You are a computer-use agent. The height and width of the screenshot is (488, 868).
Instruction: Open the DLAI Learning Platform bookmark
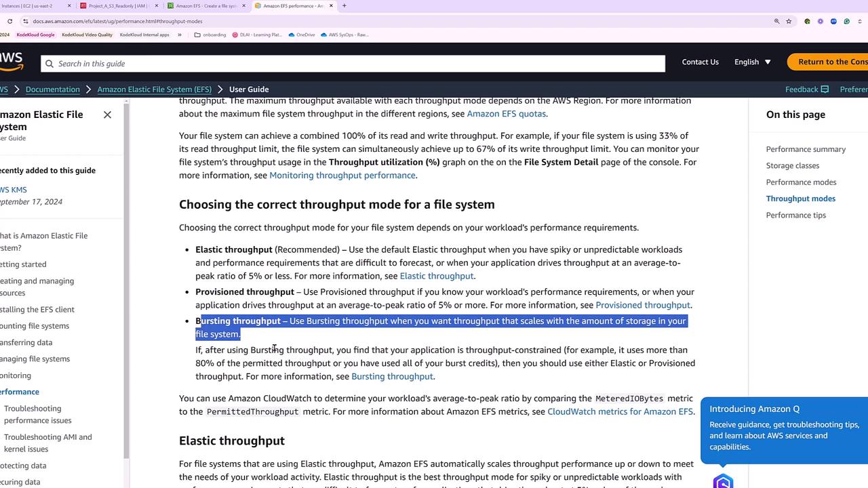[257, 35]
